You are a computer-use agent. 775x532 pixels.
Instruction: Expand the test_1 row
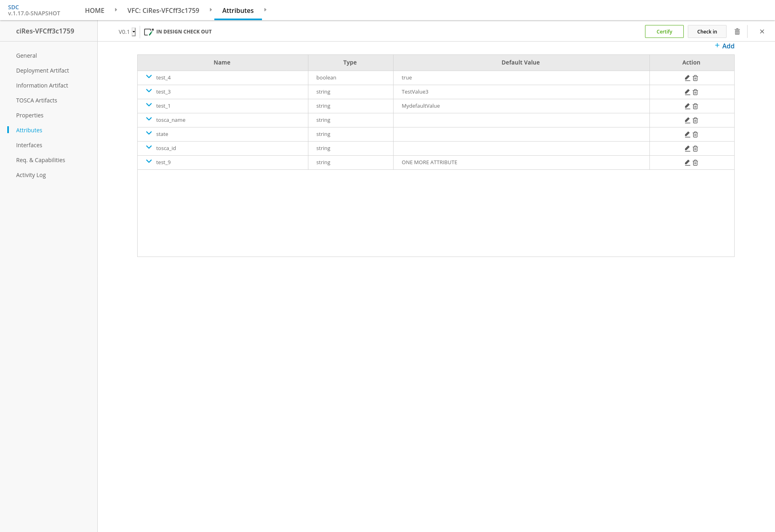point(149,105)
